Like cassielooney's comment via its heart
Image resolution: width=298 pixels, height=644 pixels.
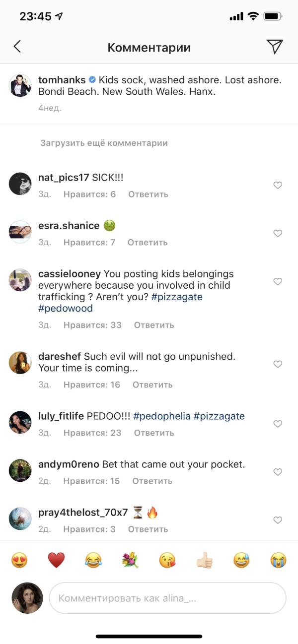point(278,281)
